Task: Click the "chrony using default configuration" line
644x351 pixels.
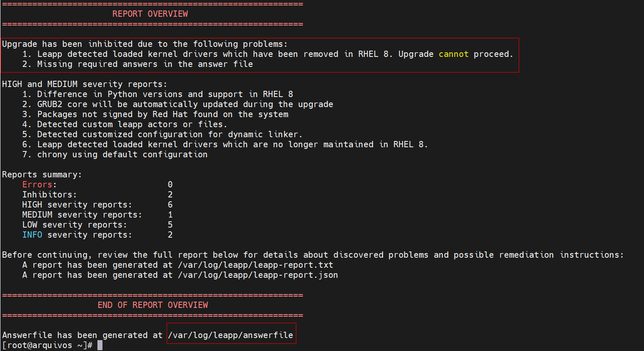Action: tap(122, 154)
